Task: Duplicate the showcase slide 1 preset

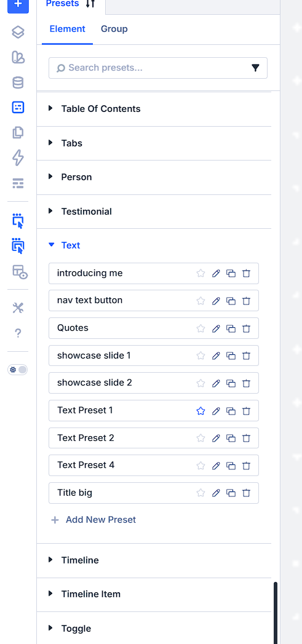Action: [x=231, y=356]
